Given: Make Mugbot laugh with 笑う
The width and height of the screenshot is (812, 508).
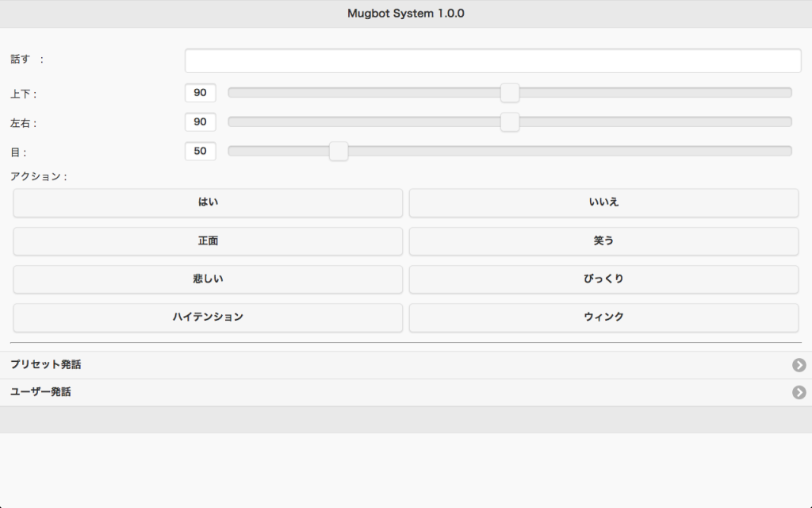Looking at the screenshot, I should click(x=603, y=241).
